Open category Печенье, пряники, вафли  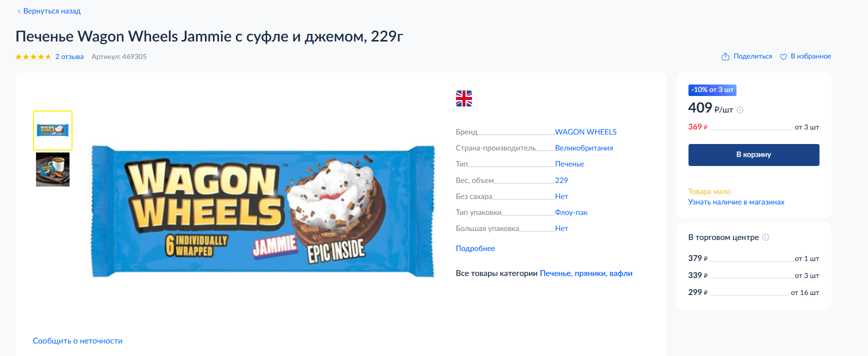(x=586, y=273)
